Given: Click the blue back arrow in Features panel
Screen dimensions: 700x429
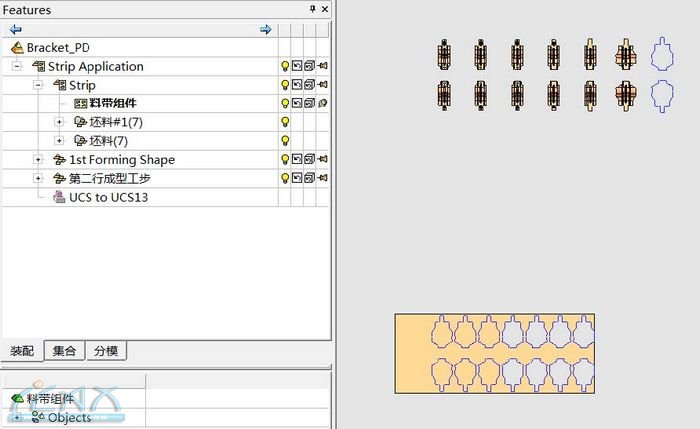Looking at the screenshot, I should pos(16,30).
